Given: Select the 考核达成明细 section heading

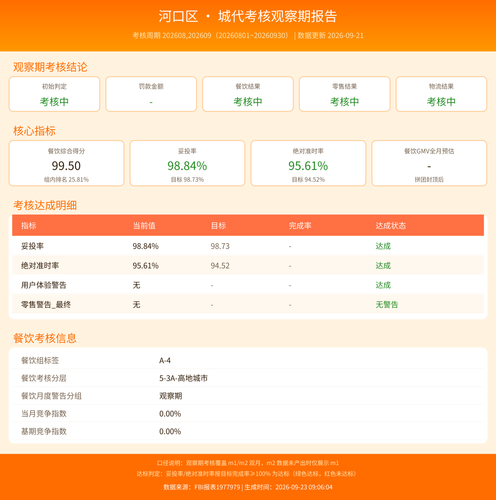Looking at the screenshot, I should click(45, 205).
